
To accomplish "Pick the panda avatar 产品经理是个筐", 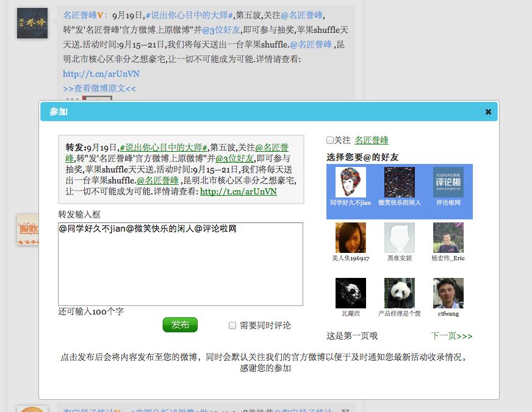I will (400, 293).
